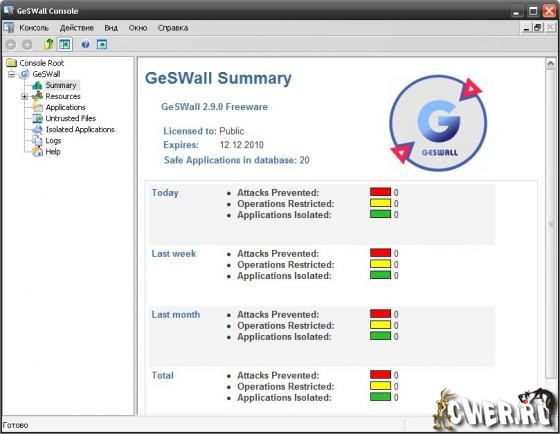This screenshot has height=434, width=560.
Task: Select Isolated Applications in the tree
Action: point(80,129)
